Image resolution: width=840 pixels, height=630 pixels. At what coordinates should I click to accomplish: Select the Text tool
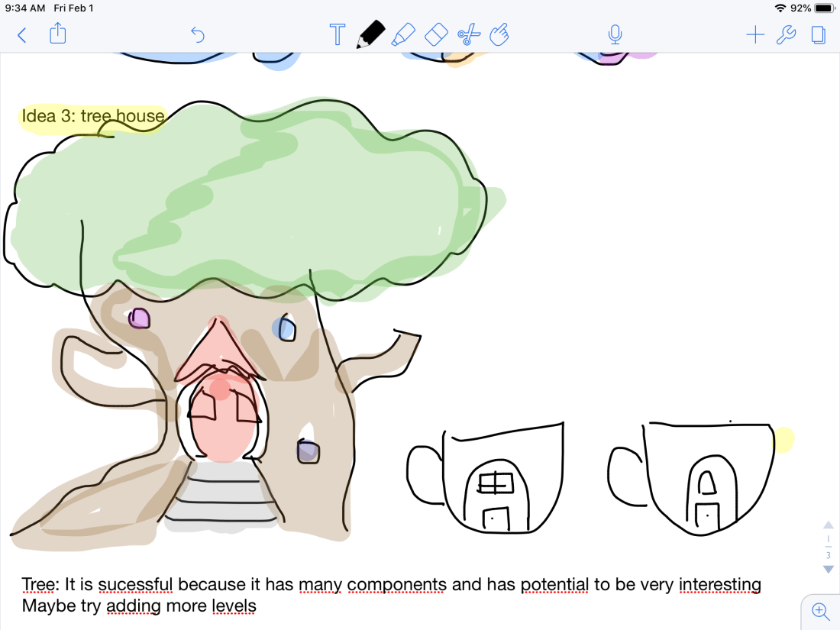[x=337, y=35]
